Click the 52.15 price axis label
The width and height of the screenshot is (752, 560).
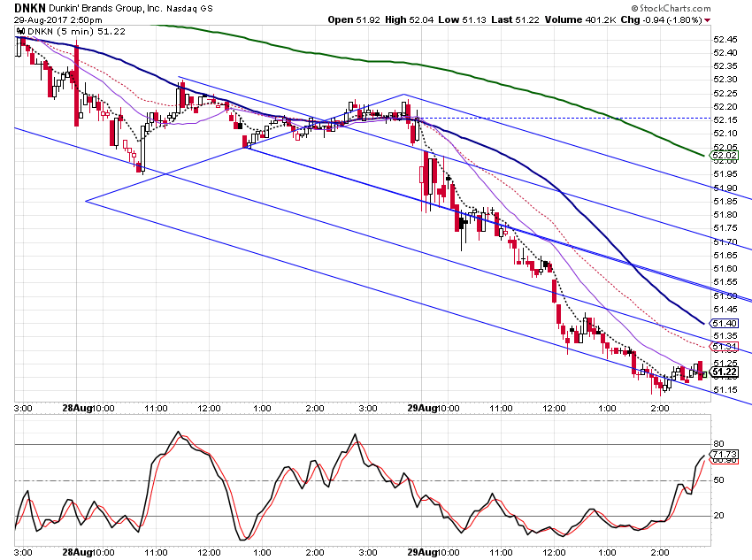(725, 119)
